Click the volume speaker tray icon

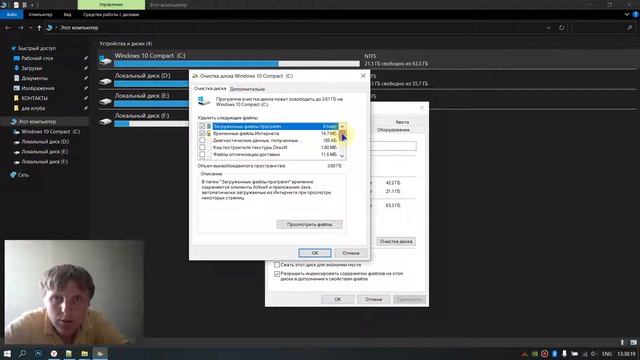tap(594, 353)
